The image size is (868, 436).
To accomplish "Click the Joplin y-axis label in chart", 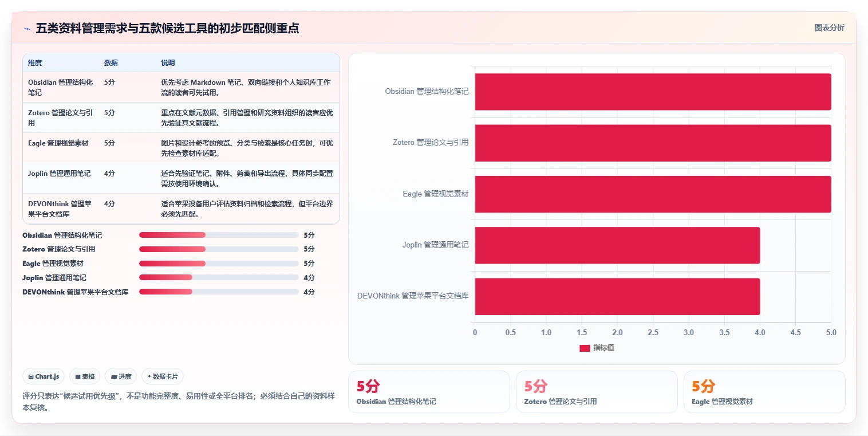I will tap(435, 245).
